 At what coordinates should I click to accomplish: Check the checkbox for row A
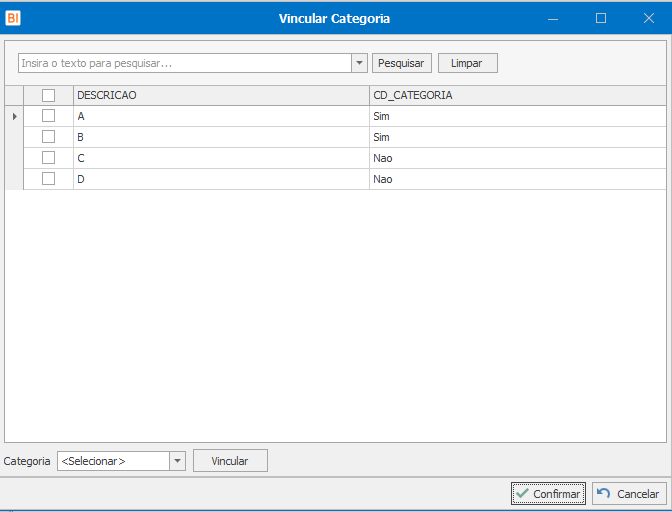[48, 116]
